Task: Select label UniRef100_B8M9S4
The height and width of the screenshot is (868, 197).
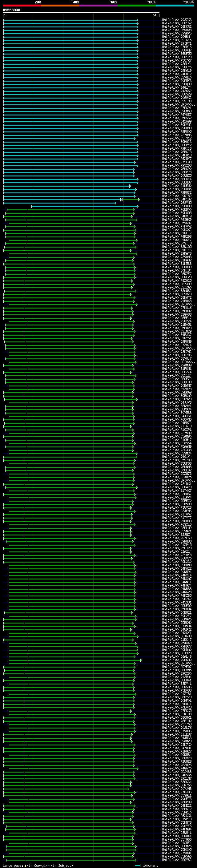Action: point(177,410)
